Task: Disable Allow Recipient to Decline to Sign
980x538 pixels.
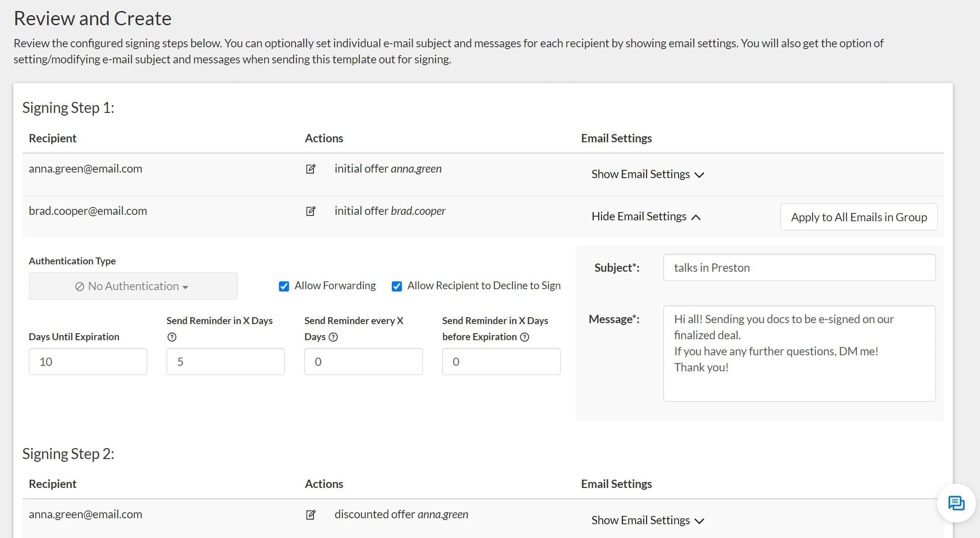Action: [x=397, y=286]
